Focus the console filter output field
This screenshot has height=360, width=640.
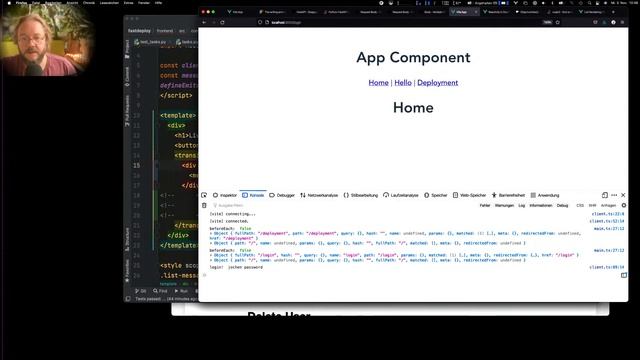tap(343, 205)
